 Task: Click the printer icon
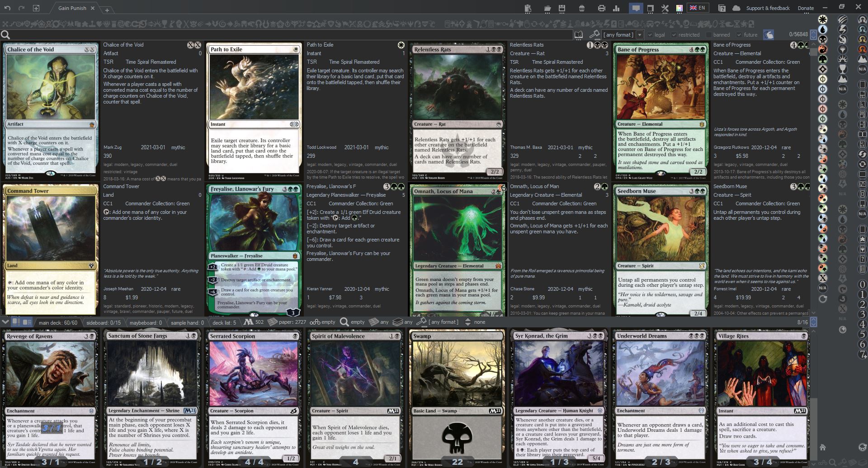coord(601,8)
